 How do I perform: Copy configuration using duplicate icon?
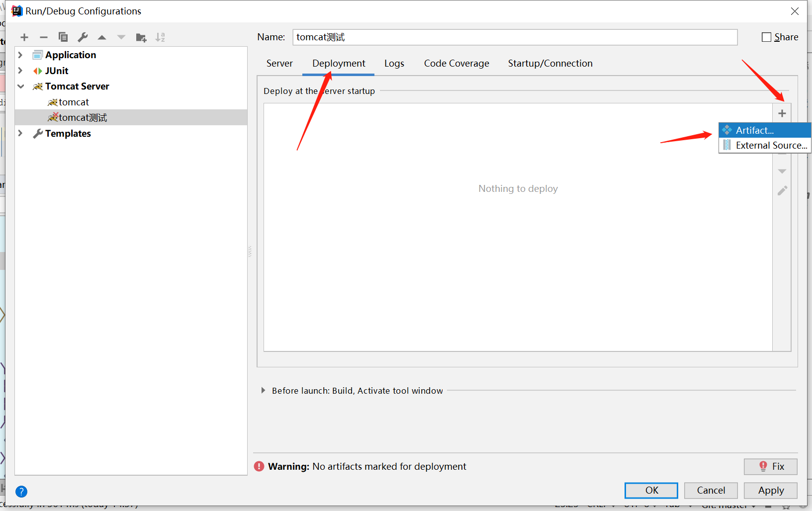coord(63,37)
